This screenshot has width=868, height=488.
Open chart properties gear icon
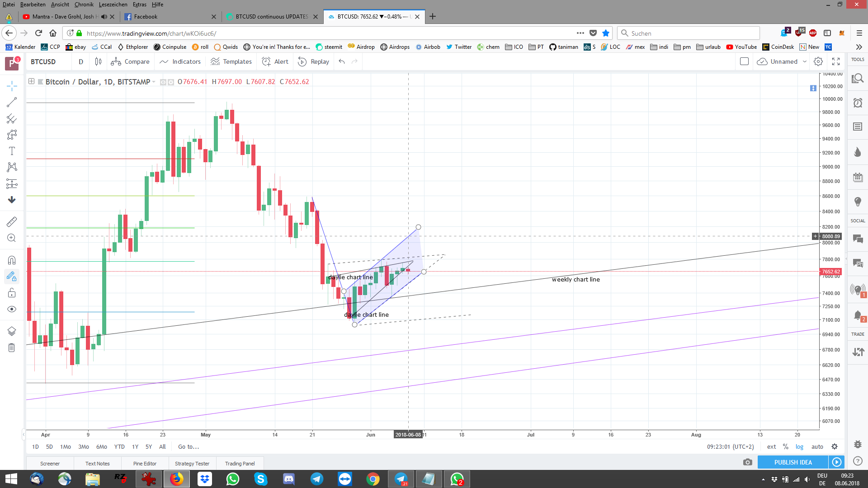(x=818, y=61)
